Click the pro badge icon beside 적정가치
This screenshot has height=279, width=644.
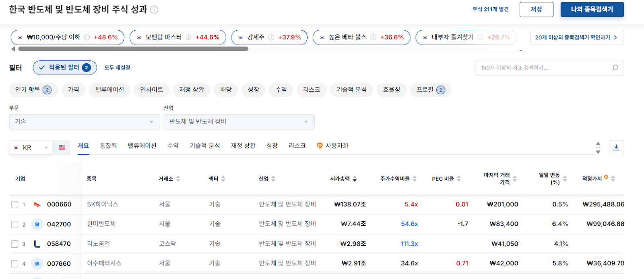[x=606, y=177]
